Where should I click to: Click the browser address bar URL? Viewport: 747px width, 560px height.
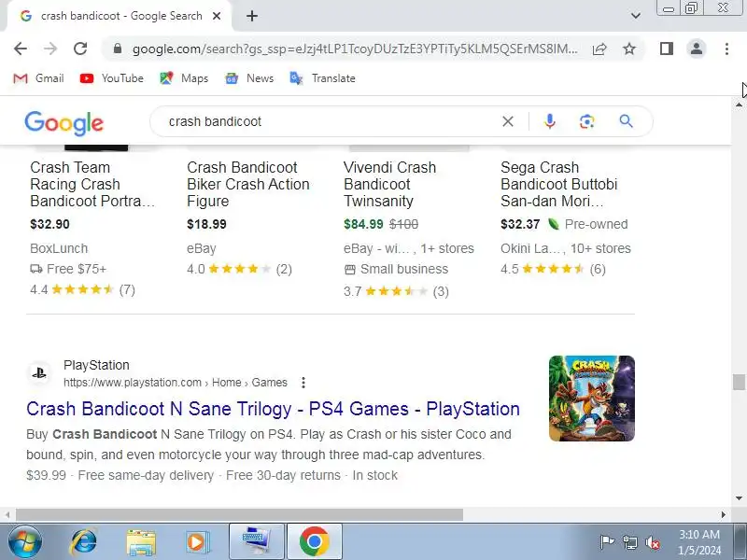coord(355,49)
